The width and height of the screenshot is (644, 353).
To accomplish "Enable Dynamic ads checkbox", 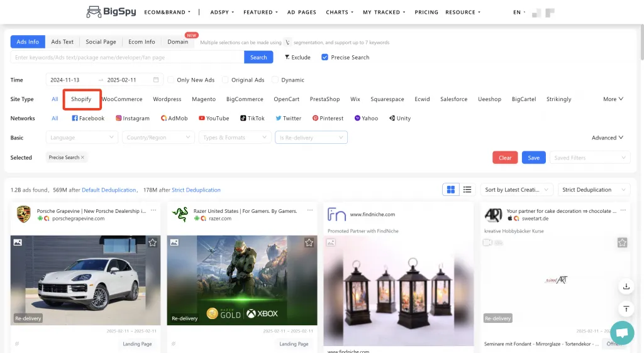I will [275, 80].
